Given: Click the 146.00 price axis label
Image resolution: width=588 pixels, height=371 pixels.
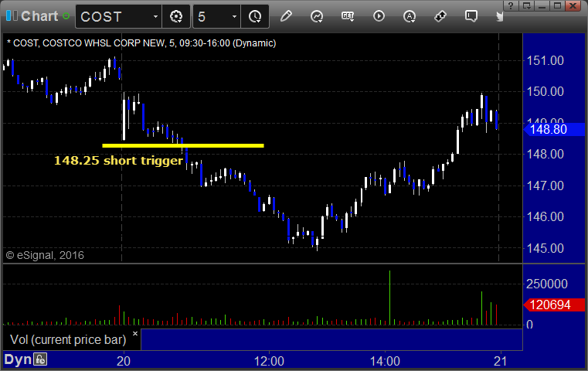Looking at the screenshot, I should 546,216.
